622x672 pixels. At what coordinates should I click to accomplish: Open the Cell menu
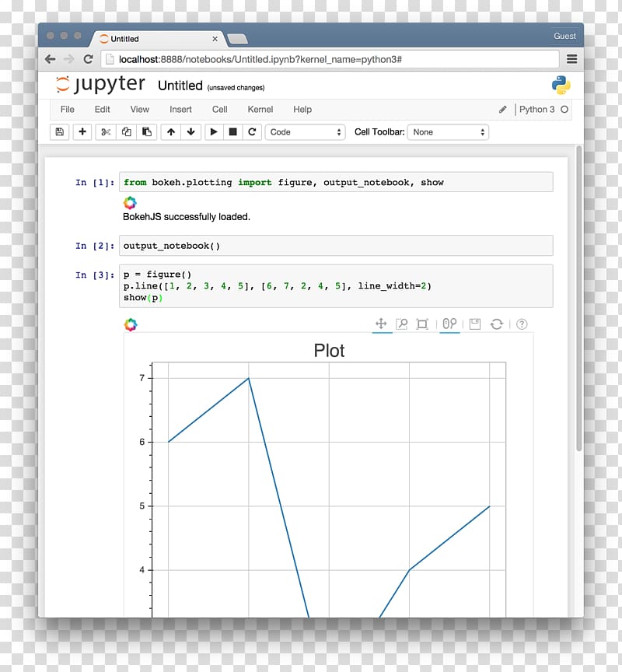(220, 110)
